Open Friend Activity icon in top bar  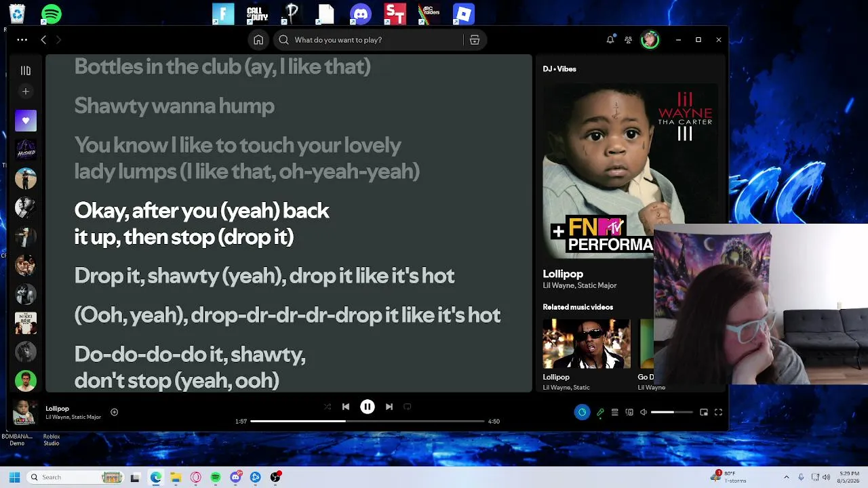(x=628, y=40)
